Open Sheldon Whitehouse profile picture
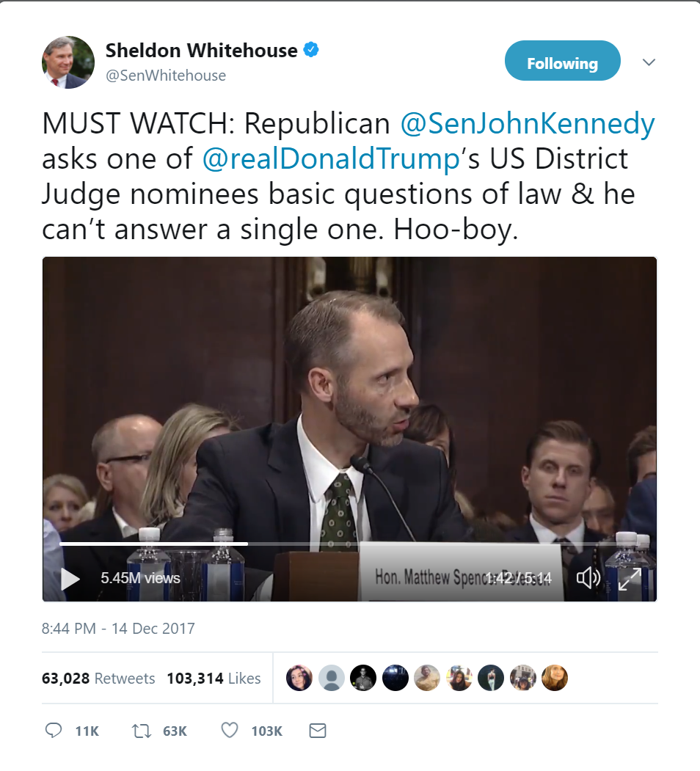700x771 pixels. pyautogui.click(x=68, y=62)
